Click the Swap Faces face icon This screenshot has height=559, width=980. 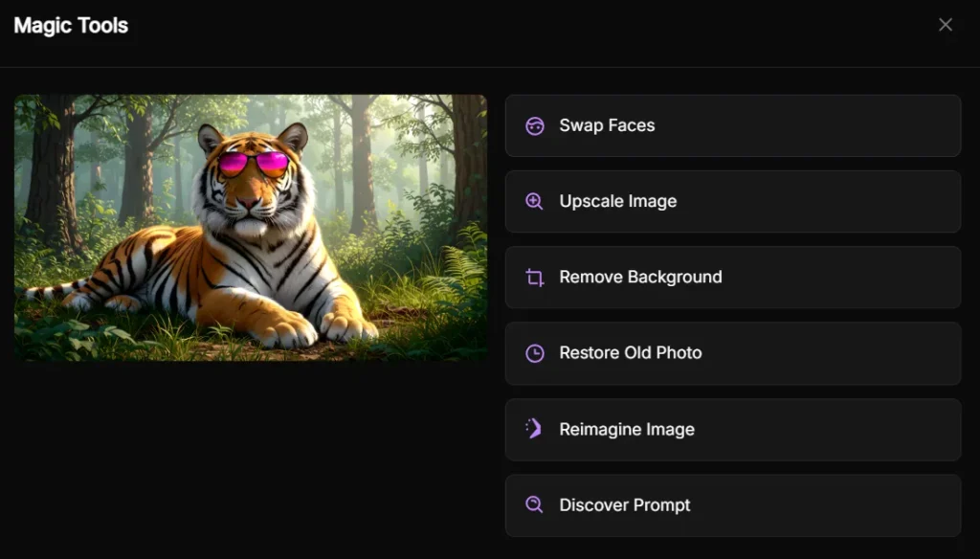tap(534, 125)
